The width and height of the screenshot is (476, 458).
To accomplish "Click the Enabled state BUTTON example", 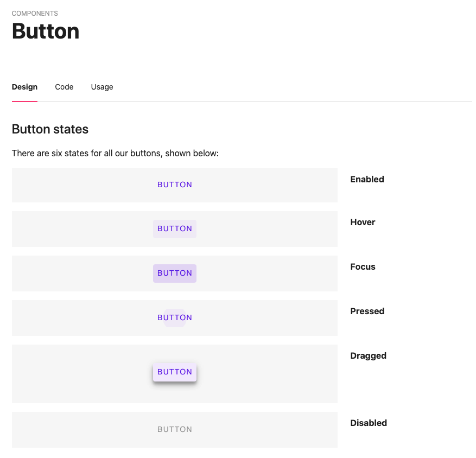I will 174,185.
